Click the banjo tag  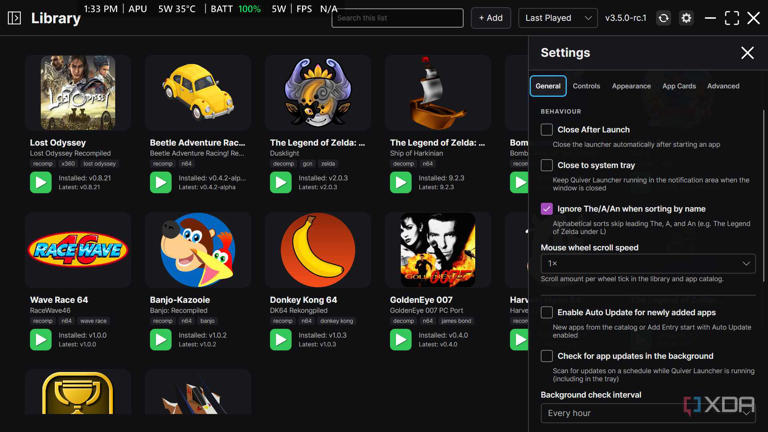point(207,321)
